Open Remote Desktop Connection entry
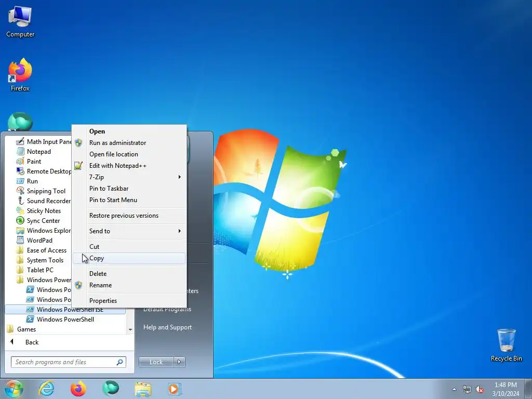This screenshot has width=532, height=399. 43,171
